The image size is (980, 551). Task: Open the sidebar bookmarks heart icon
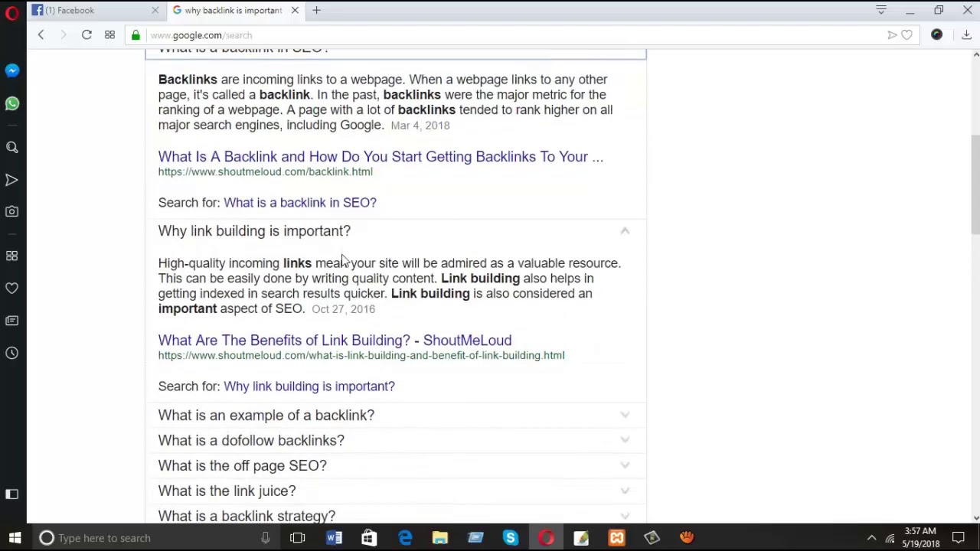coord(11,289)
